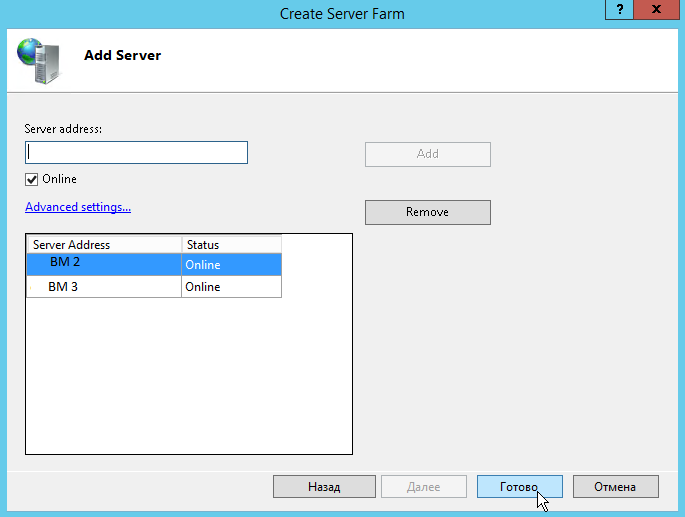
Task: Click the Online status cell of BM 3
Action: coord(231,287)
